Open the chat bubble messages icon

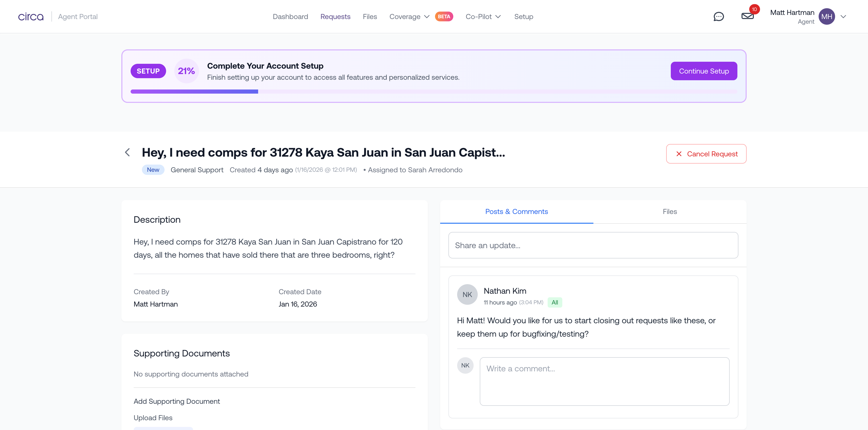(x=718, y=16)
